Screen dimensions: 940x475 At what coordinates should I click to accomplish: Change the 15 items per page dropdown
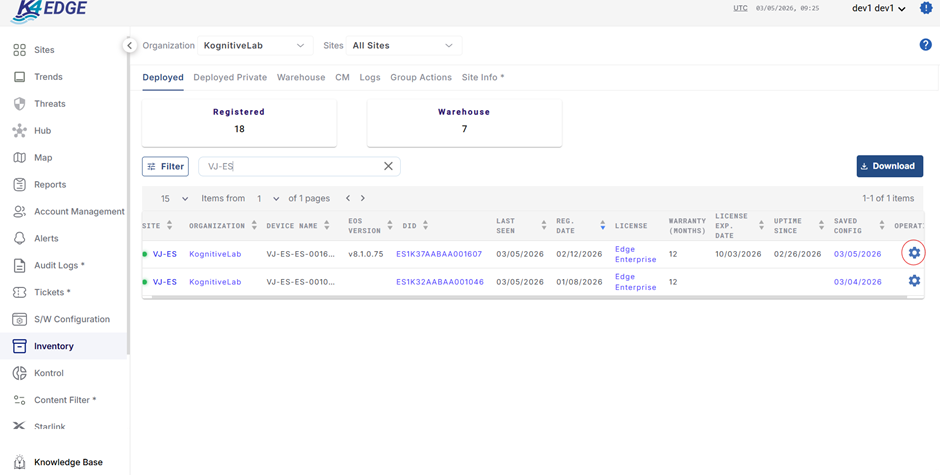pyautogui.click(x=174, y=199)
